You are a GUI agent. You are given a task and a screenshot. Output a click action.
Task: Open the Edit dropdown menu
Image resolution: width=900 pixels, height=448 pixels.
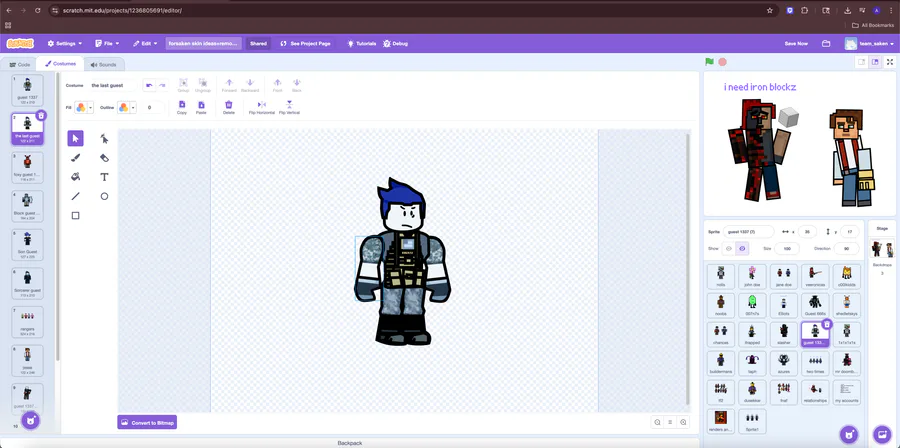point(145,44)
